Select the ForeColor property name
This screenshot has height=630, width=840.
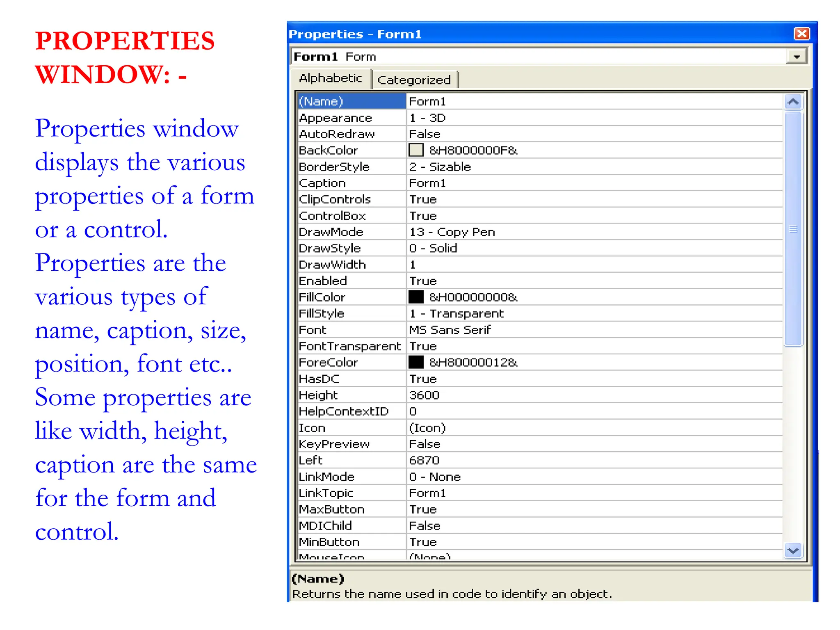pos(352,362)
